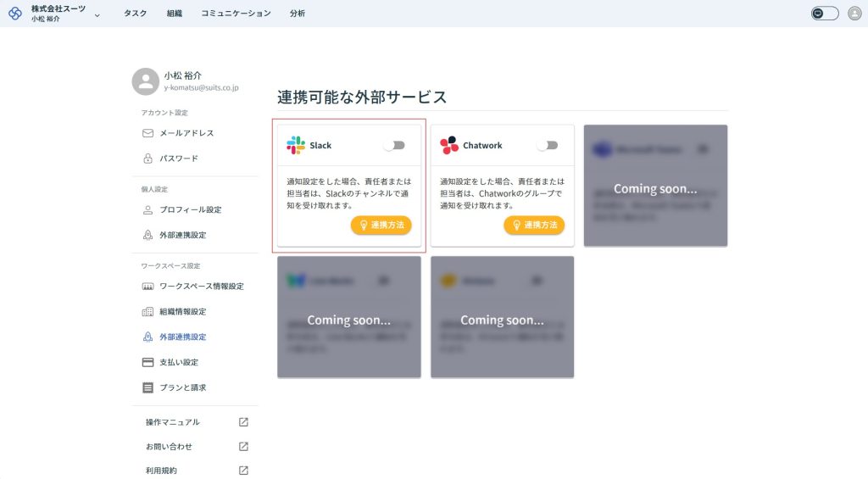Click the LINE WORKS Coming soon card
Image resolution: width=868 pixels, height=479 pixels.
(348, 317)
